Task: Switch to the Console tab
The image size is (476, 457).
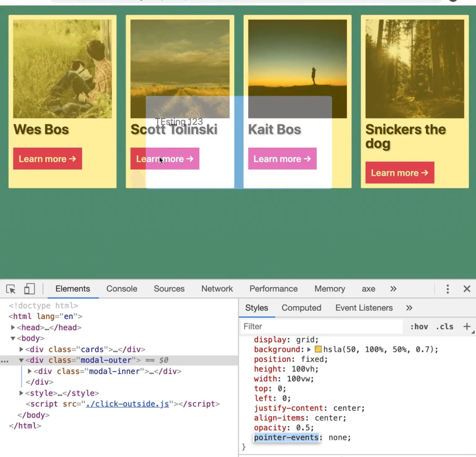Action: point(122,289)
